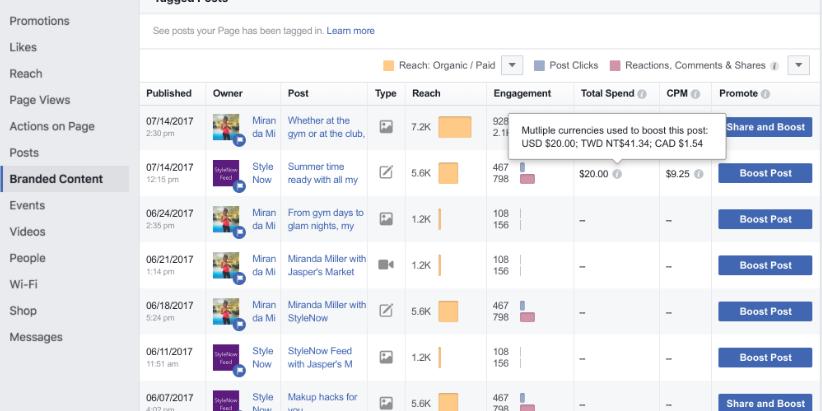Click the 7.2K reach bar
The height and width of the screenshot is (411, 822).
[455, 127]
